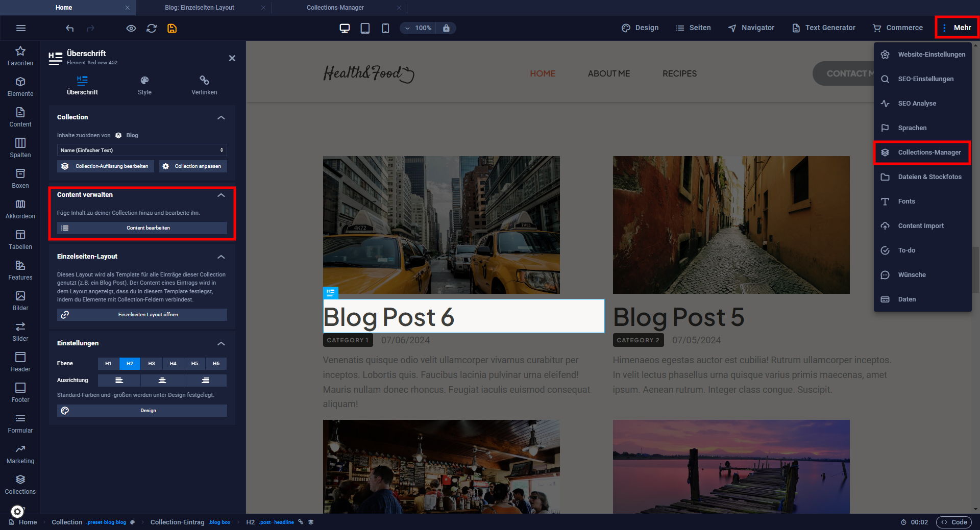The height and width of the screenshot is (530, 980).
Task: Choose SEO Analyse from the menu
Action: [x=922, y=104]
